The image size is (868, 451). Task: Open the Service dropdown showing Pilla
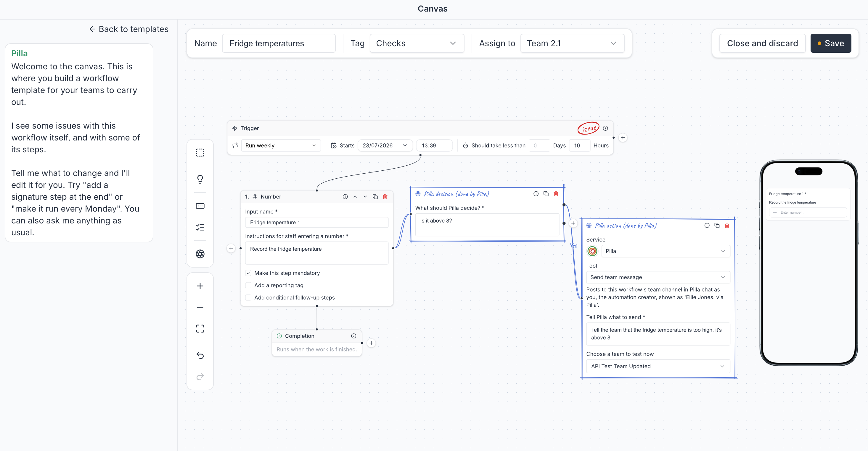pyautogui.click(x=666, y=251)
